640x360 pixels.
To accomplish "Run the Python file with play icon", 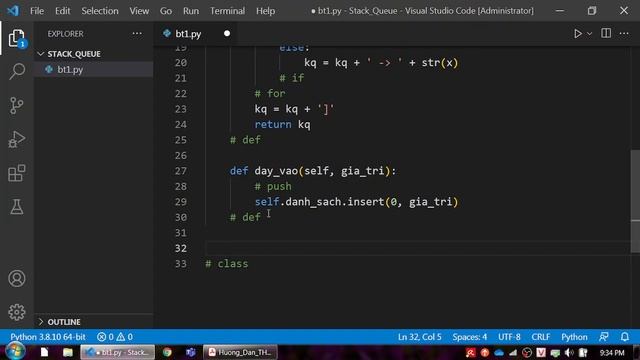I will point(578,33).
